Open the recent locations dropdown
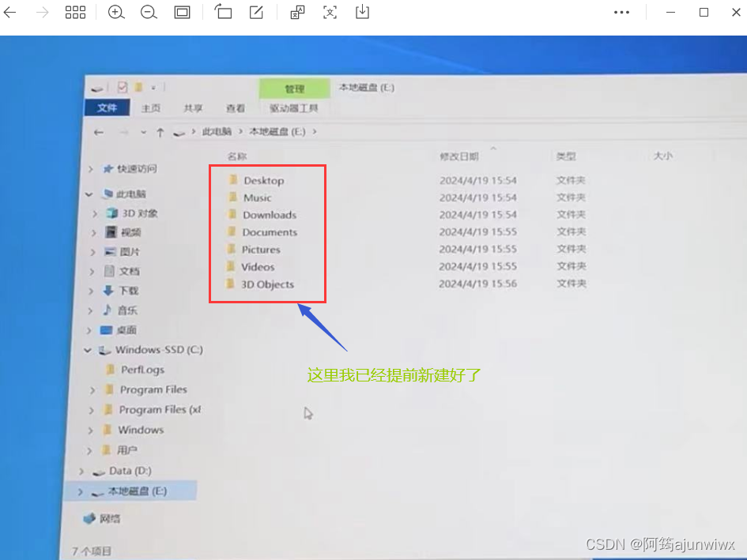Image resolution: width=747 pixels, height=560 pixels. (x=143, y=133)
